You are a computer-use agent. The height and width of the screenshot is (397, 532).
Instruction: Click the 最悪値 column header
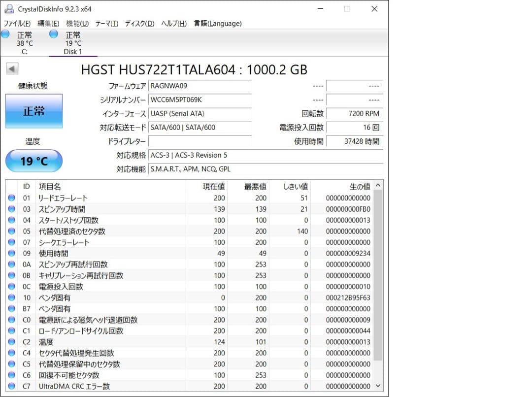248,187
